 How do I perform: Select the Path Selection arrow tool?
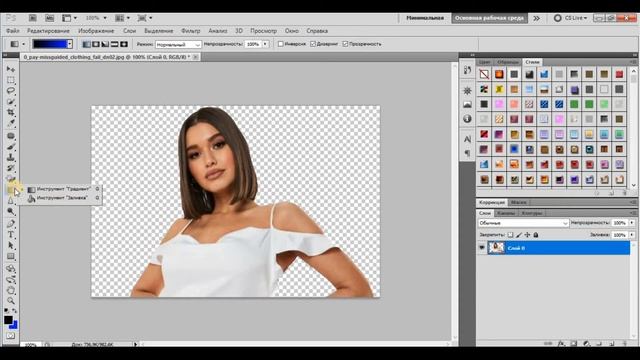(11, 246)
